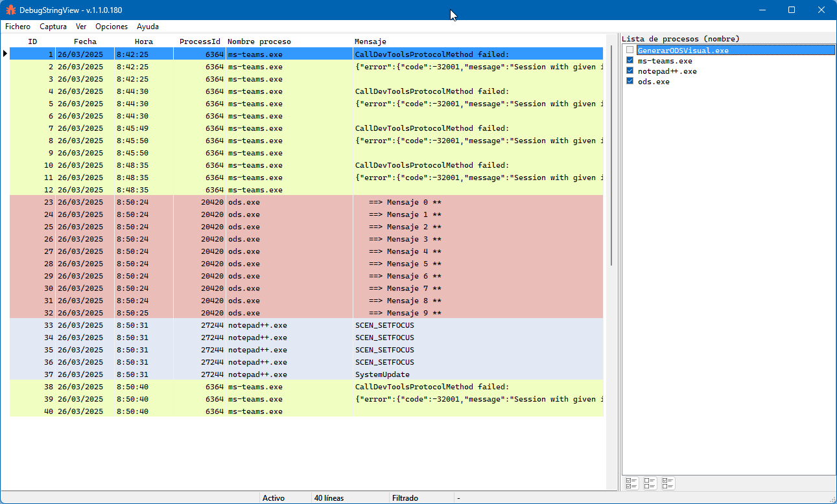Click the DebugStringView bug icon in title bar
Screen dimensions: 837x504
click(x=10, y=10)
